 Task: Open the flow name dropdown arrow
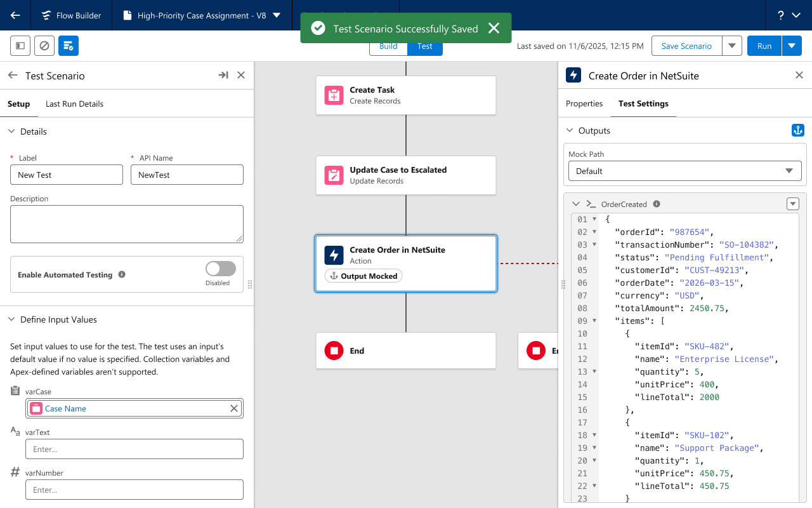point(276,15)
